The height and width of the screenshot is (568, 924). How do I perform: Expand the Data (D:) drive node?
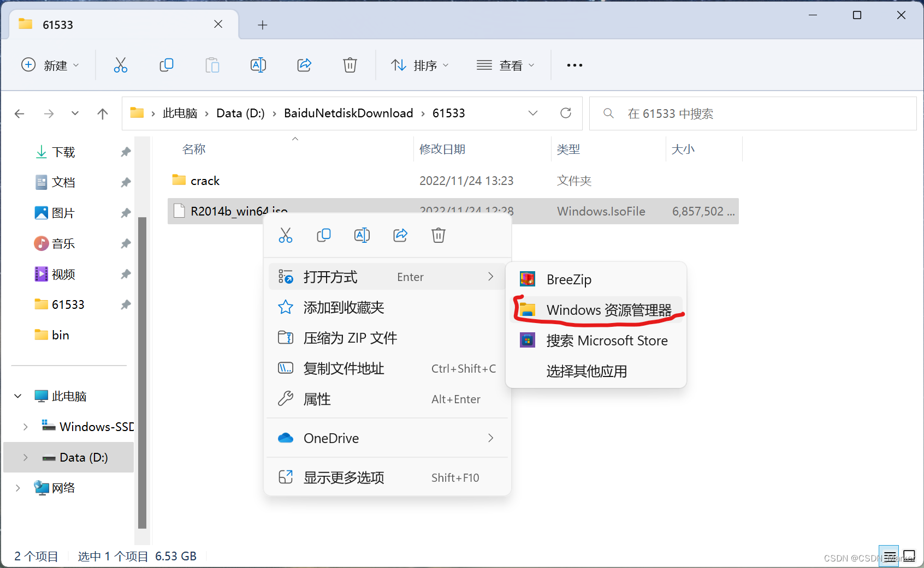(x=26, y=457)
